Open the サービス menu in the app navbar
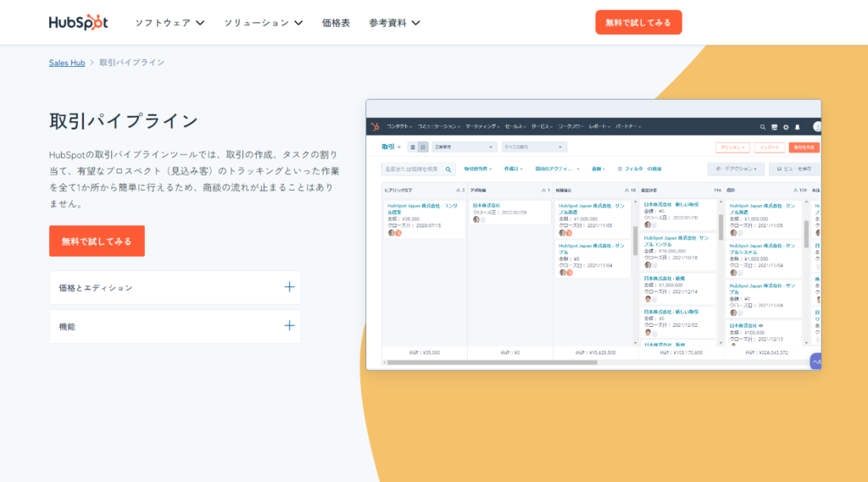Viewport: 868px width, 482px height. pyautogui.click(x=542, y=127)
